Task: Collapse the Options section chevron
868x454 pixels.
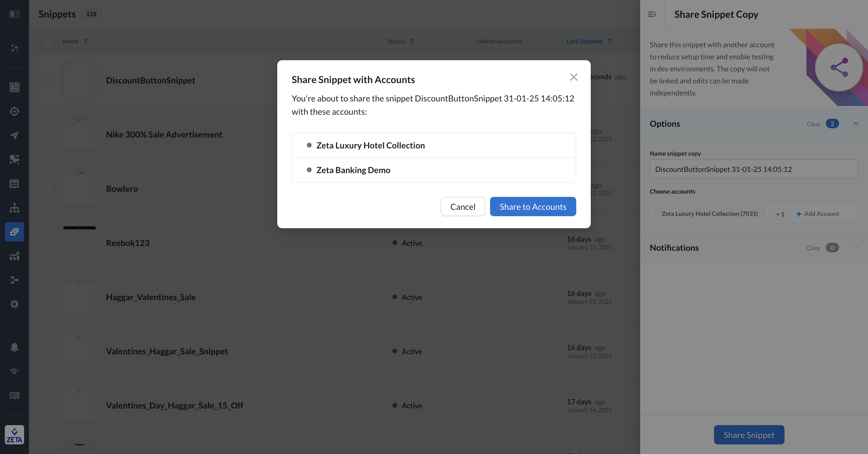Action: click(x=856, y=123)
